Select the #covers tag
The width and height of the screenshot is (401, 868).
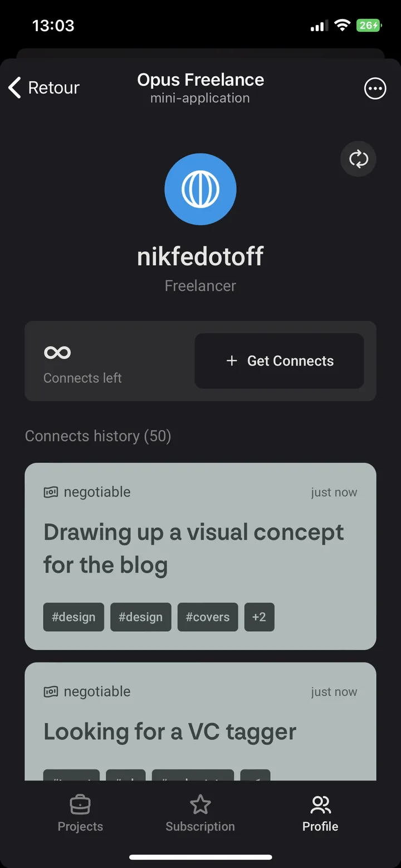click(207, 617)
